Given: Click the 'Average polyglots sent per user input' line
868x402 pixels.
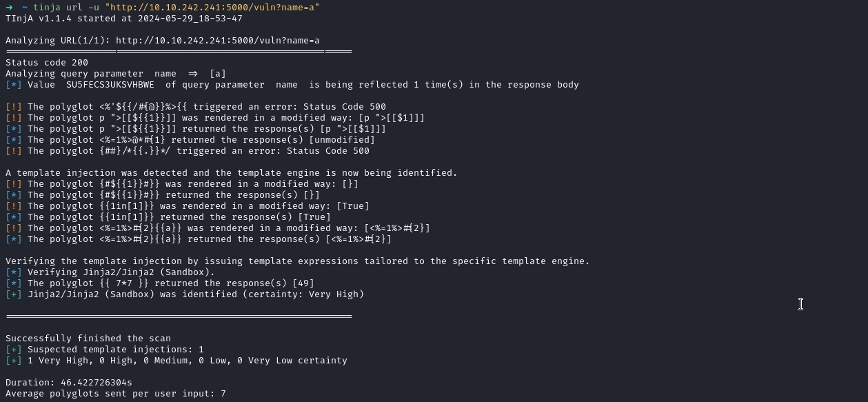Looking at the screenshot, I should click(115, 394).
